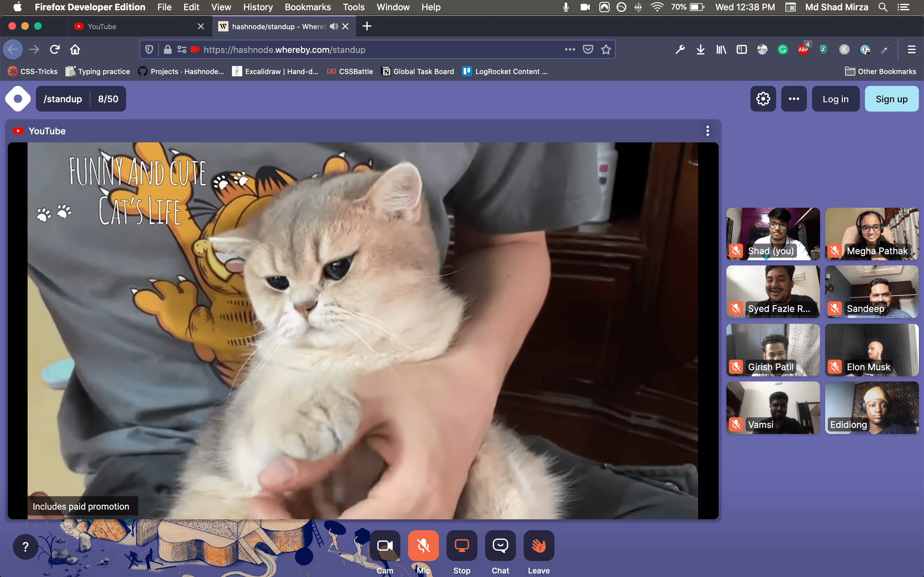The height and width of the screenshot is (577, 924).
Task: Open YouTube integration three-dot menu
Action: pyautogui.click(x=707, y=131)
